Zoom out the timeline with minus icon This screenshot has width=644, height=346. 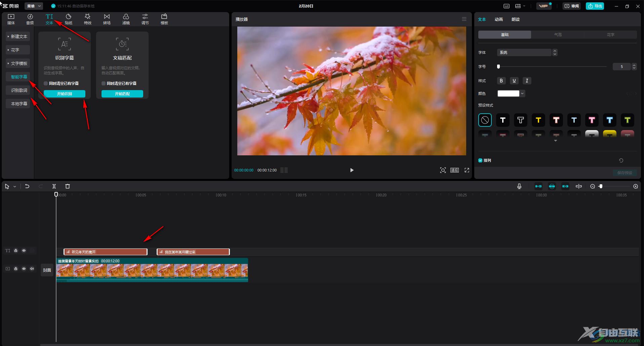(x=593, y=186)
